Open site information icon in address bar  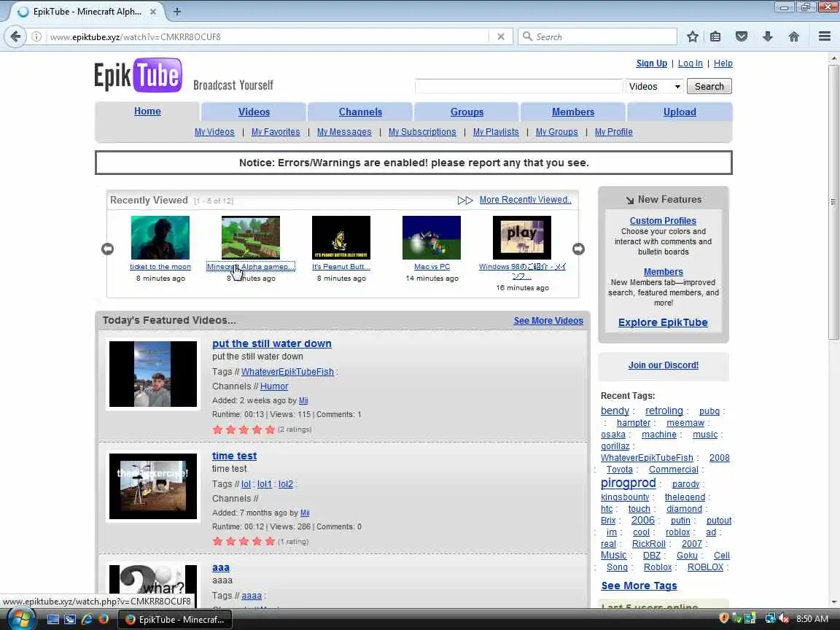[36, 36]
